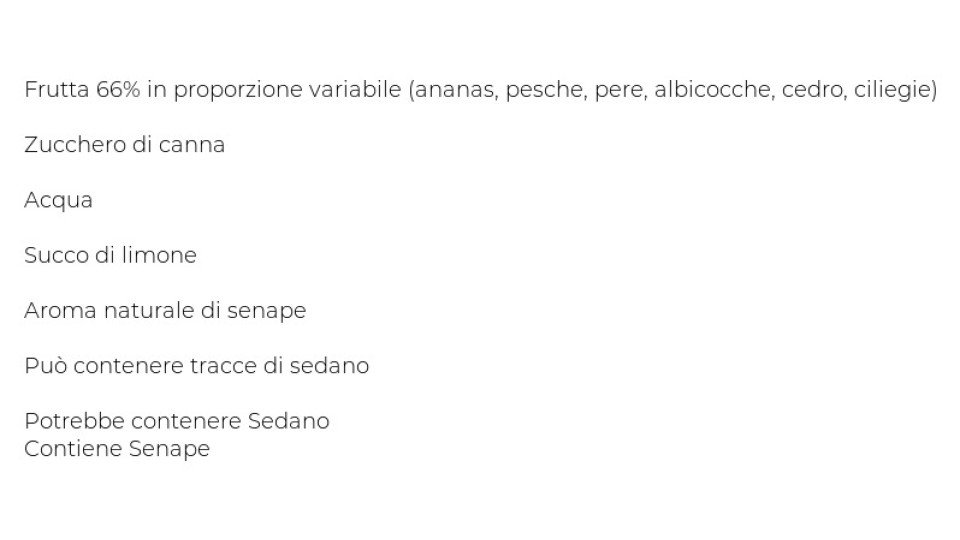
Task: Click the 'Frutta 66%' ingredient line
Action: point(481,90)
